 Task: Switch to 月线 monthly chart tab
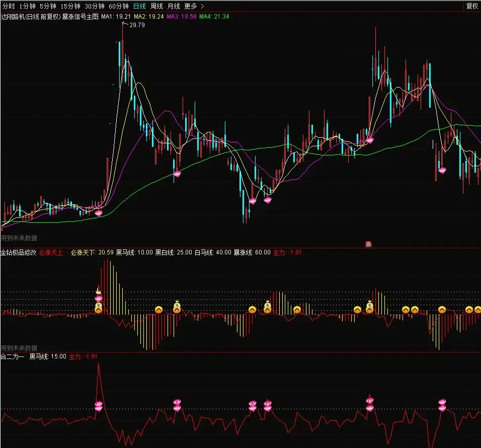point(174,6)
